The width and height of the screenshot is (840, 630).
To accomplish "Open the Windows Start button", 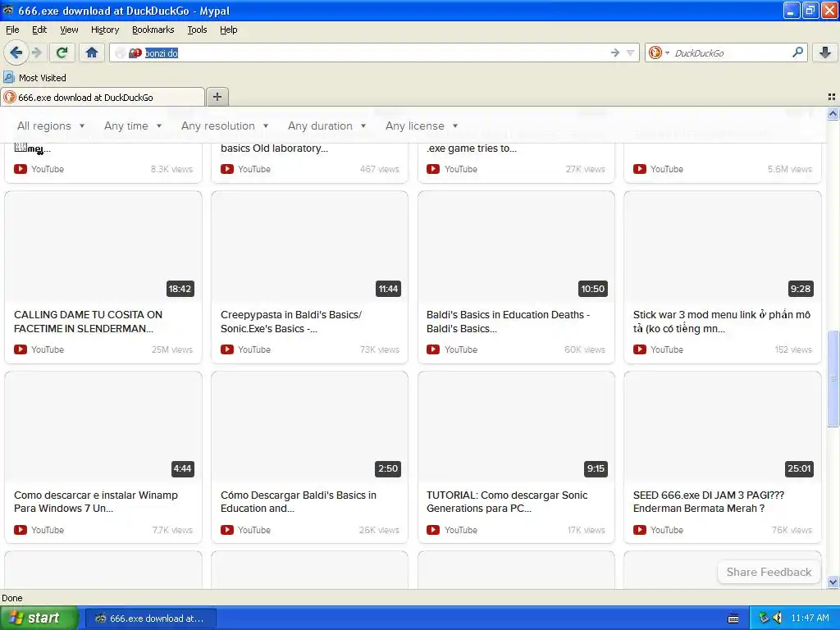I will pyautogui.click(x=39, y=618).
